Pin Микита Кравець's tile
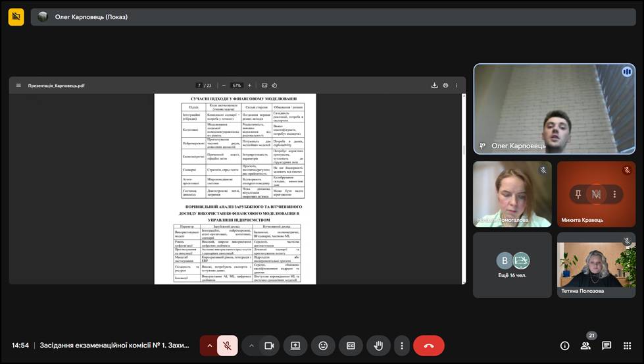This screenshot has height=364, width=644. [x=578, y=194]
